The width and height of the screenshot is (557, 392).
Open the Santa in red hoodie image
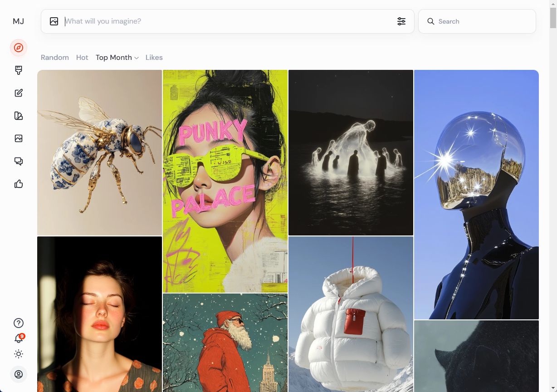coord(225,343)
